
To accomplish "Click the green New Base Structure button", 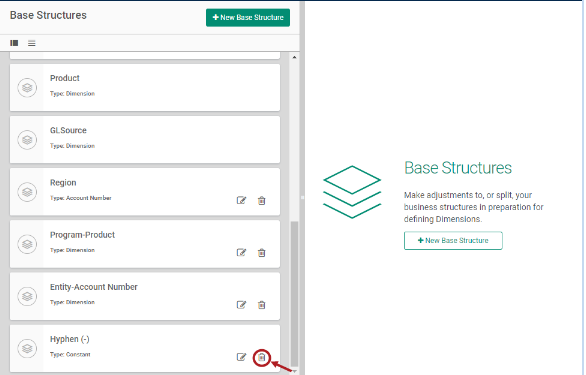I will coord(248,18).
